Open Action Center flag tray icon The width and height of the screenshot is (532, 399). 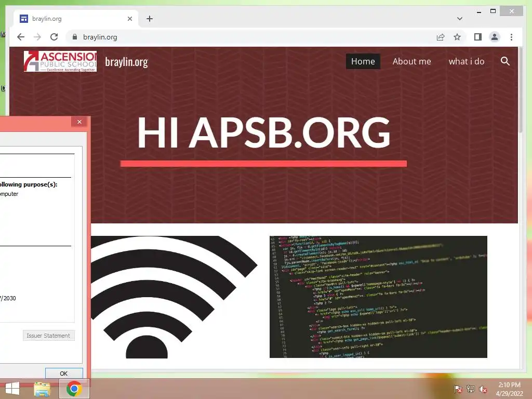pyautogui.click(x=458, y=389)
